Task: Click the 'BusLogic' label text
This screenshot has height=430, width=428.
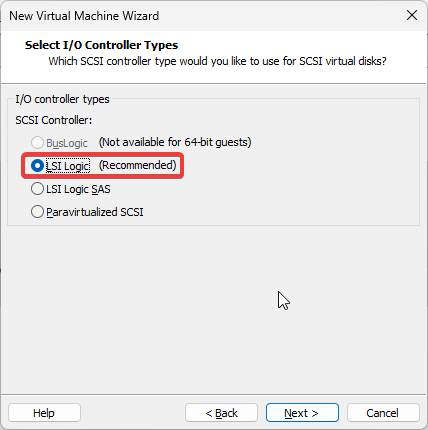Action: click(67, 143)
